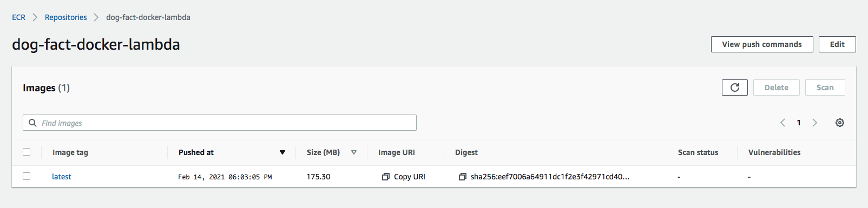Toggle the select-all images checkbox
Image resolution: width=868 pixels, height=208 pixels.
27,152
